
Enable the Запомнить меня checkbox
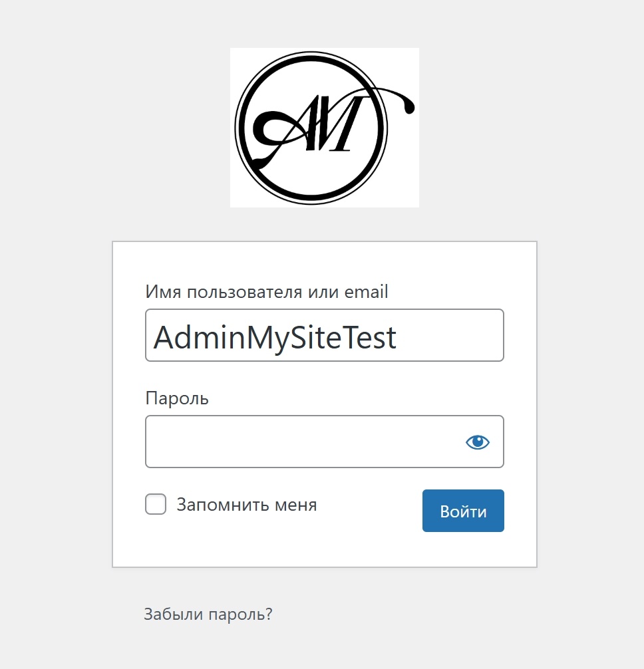point(155,504)
